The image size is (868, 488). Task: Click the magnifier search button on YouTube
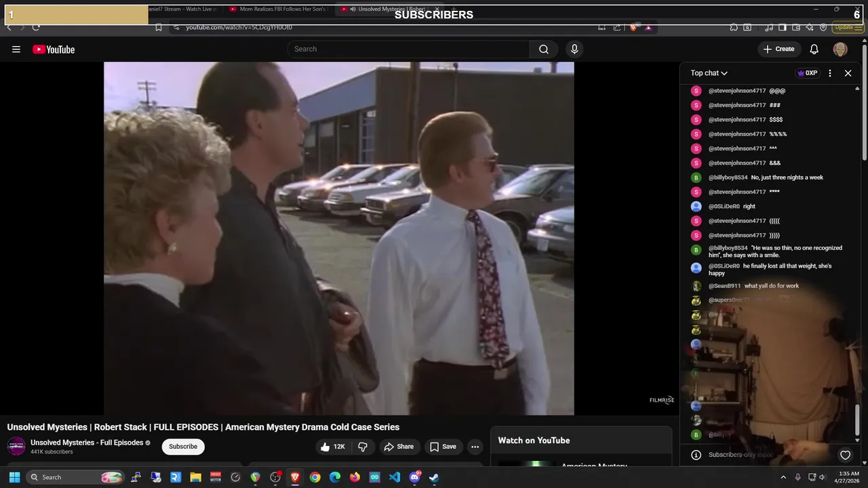[544, 49]
